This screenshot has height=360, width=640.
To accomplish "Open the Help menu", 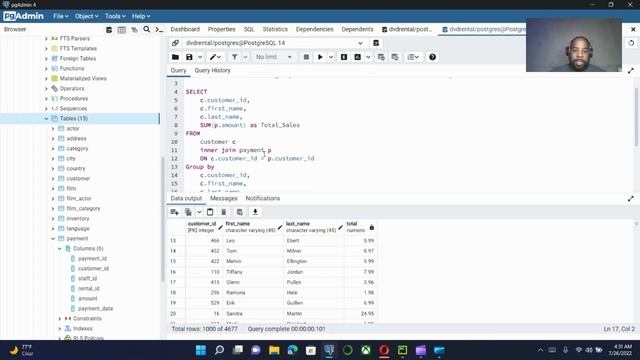I will click(x=141, y=16).
